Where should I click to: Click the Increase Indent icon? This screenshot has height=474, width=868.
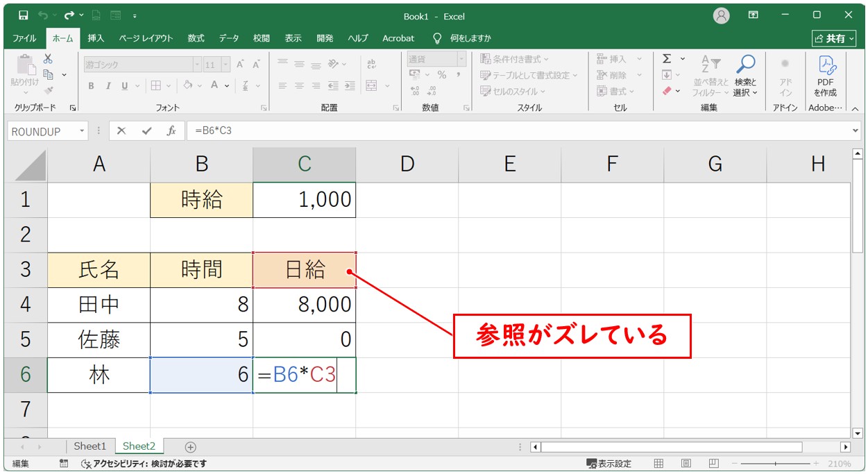[350, 86]
